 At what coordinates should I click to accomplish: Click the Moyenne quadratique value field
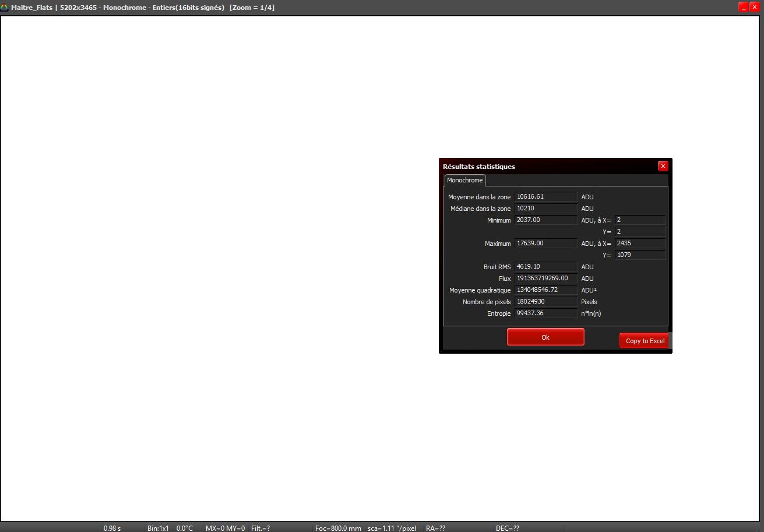point(545,290)
